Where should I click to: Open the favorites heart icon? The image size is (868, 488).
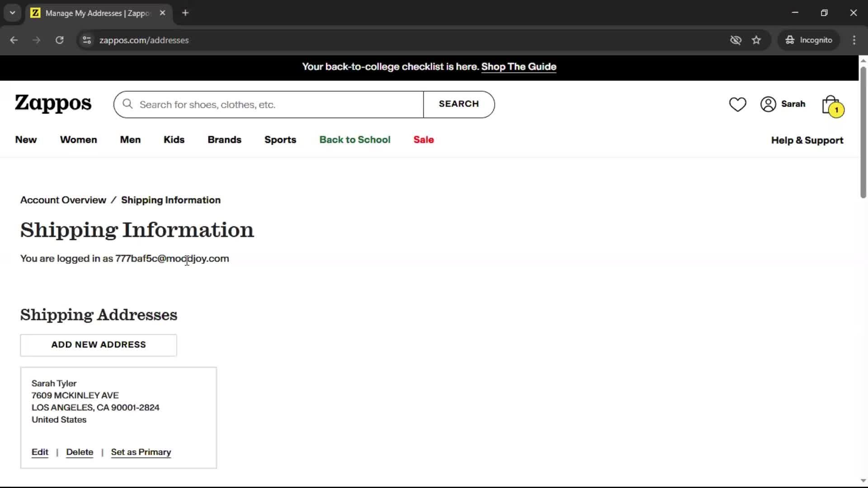coord(737,104)
